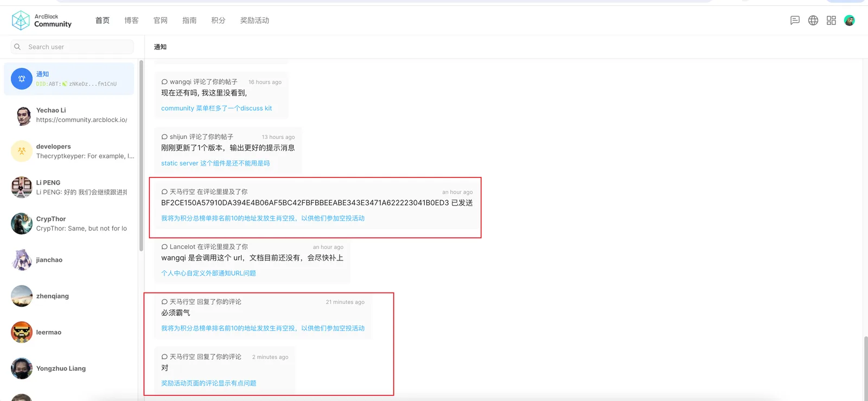Open the 官网 menu item
The width and height of the screenshot is (868, 401).
click(x=161, y=21)
